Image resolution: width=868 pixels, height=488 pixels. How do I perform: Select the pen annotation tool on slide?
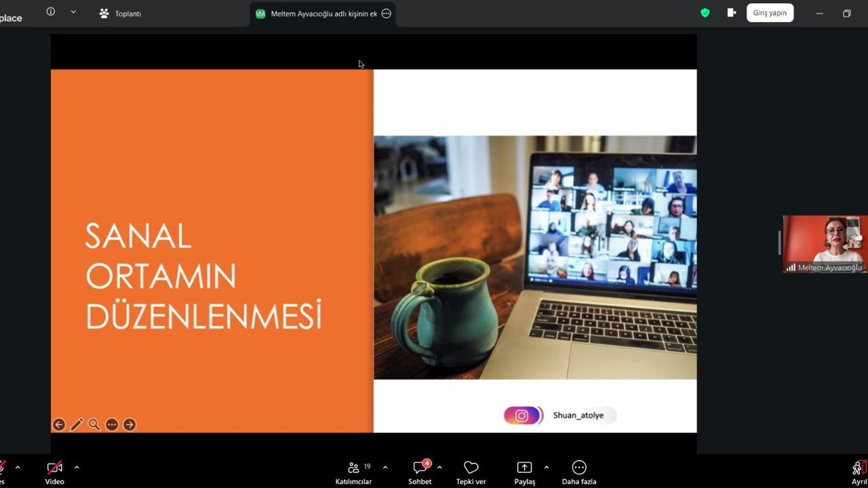pyautogui.click(x=77, y=425)
